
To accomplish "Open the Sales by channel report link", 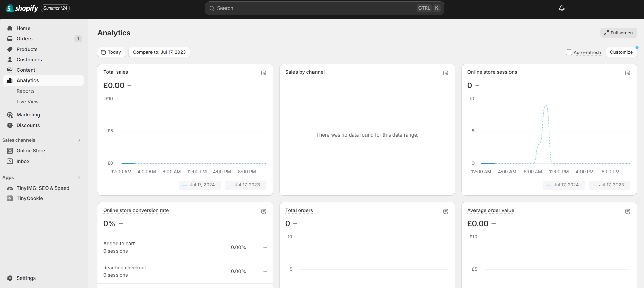I will (305, 72).
